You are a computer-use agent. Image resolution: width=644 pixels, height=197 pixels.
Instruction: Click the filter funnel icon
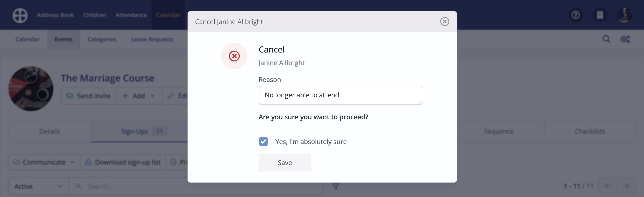pos(336,186)
